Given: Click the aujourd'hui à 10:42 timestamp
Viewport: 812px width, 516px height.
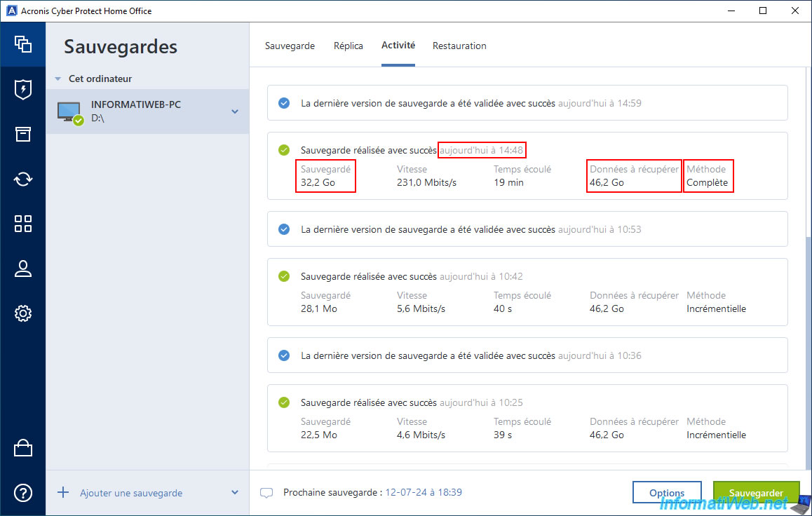Looking at the screenshot, I should (x=481, y=276).
